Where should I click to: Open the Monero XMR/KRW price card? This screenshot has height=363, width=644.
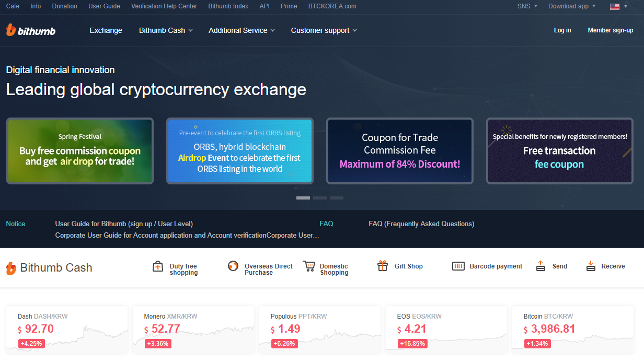tap(193, 330)
